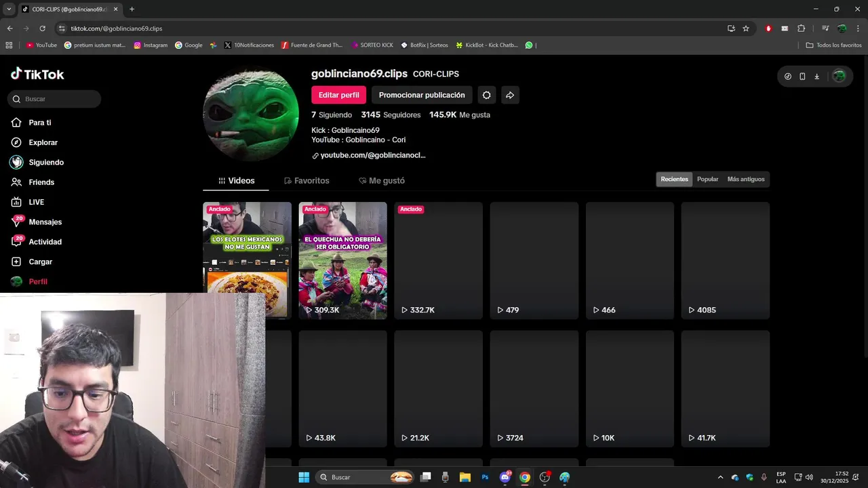Open the video with 479 views
Image resolution: width=868 pixels, height=488 pixels.
click(534, 260)
